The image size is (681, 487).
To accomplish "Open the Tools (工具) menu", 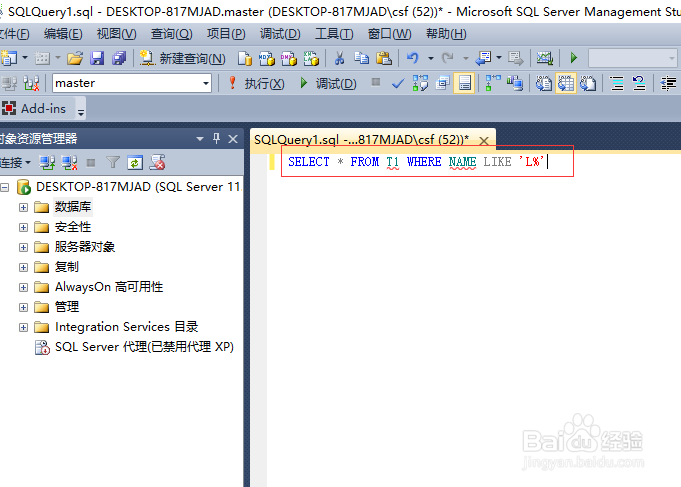I will [x=334, y=33].
